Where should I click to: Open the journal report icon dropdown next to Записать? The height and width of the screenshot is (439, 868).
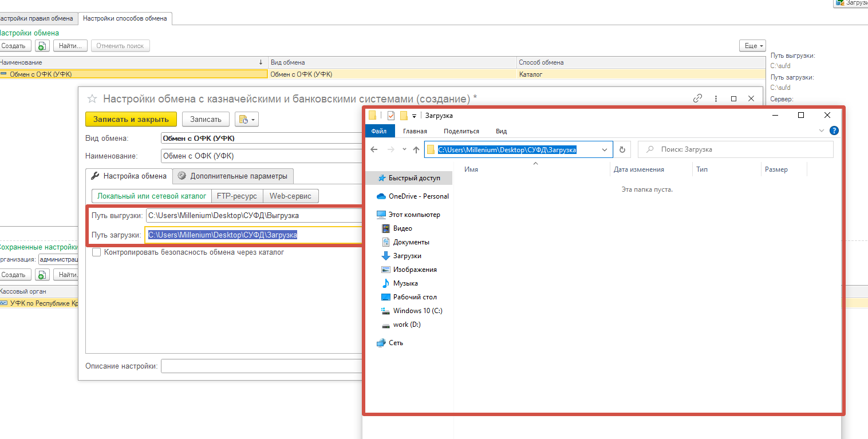[247, 119]
